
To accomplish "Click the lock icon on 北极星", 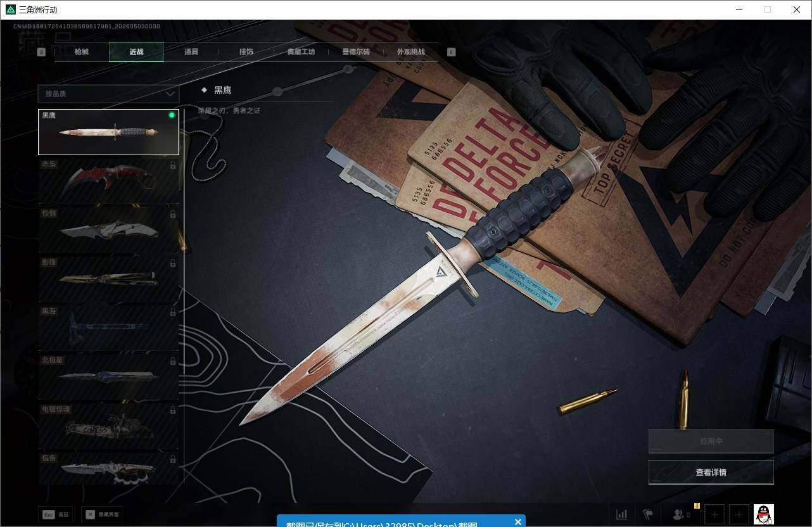I will [x=173, y=362].
